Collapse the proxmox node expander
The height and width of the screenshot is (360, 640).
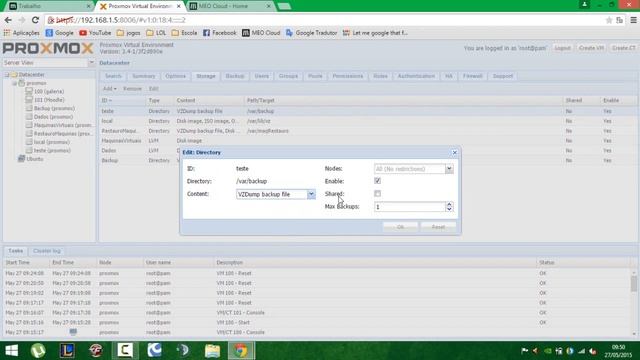coord(14,83)
